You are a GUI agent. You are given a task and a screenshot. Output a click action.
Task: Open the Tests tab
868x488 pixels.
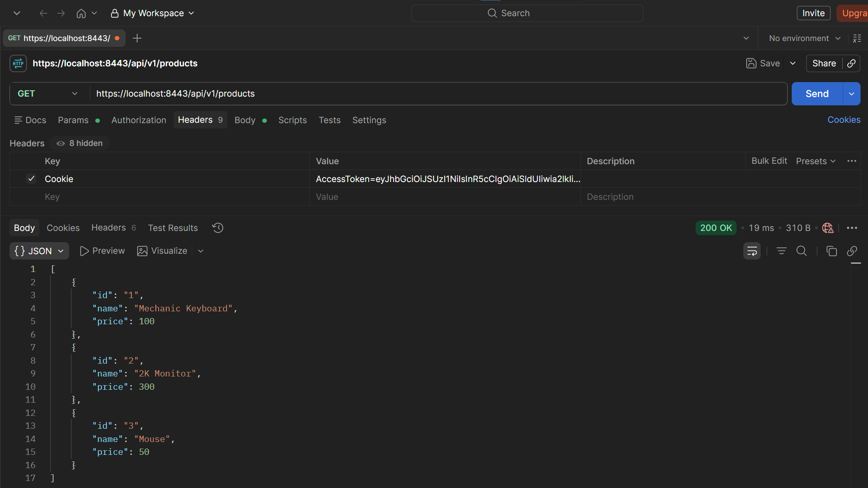click(329, 120)
